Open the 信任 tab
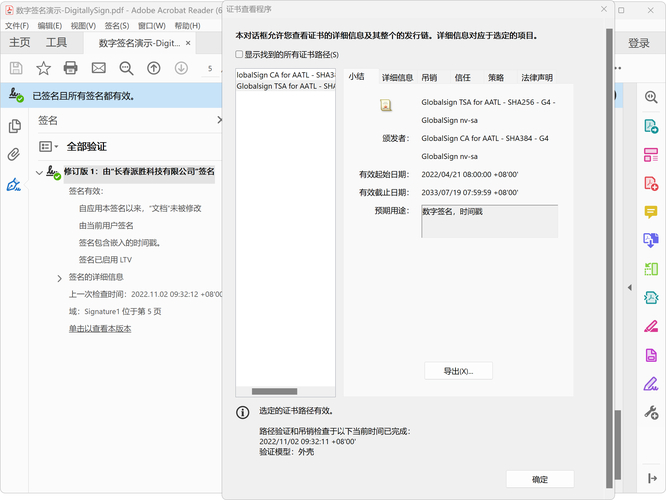The width and height of the screenshot is (666, 500). pos(462,77)
